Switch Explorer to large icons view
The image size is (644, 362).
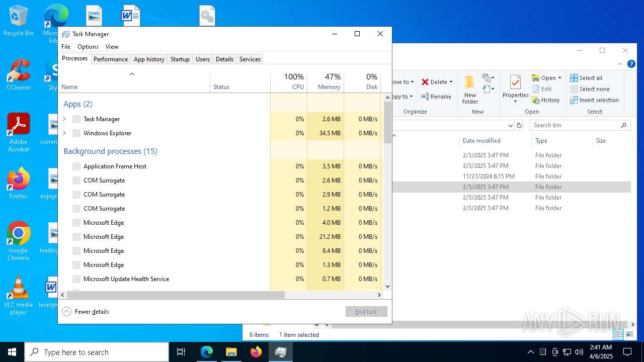pos(629,334)
